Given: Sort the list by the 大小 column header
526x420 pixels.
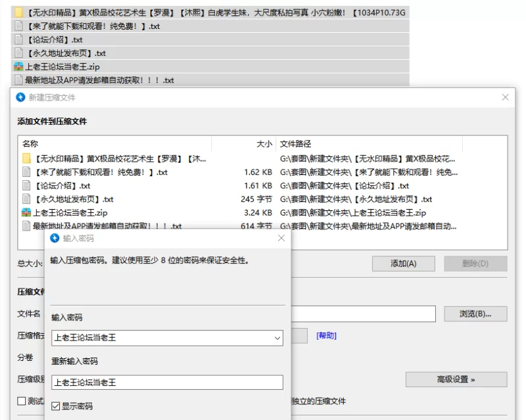Looking at the screenshot, I should [264, 144].
